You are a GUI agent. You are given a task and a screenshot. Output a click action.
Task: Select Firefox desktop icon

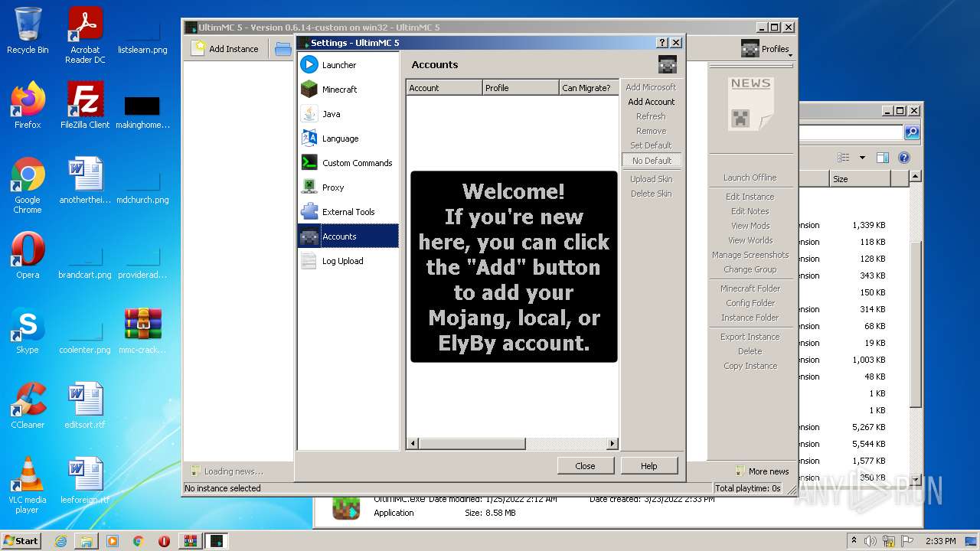click(28, 106)
